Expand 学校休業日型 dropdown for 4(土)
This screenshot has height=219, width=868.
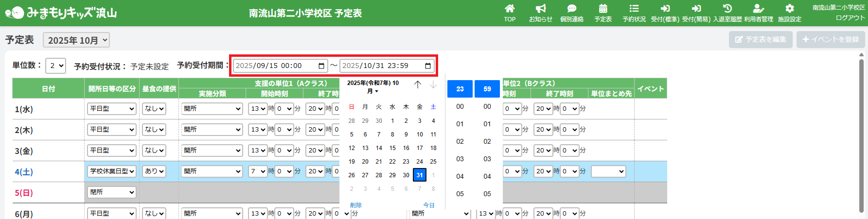pyautogui.click(x=112, y=171)
